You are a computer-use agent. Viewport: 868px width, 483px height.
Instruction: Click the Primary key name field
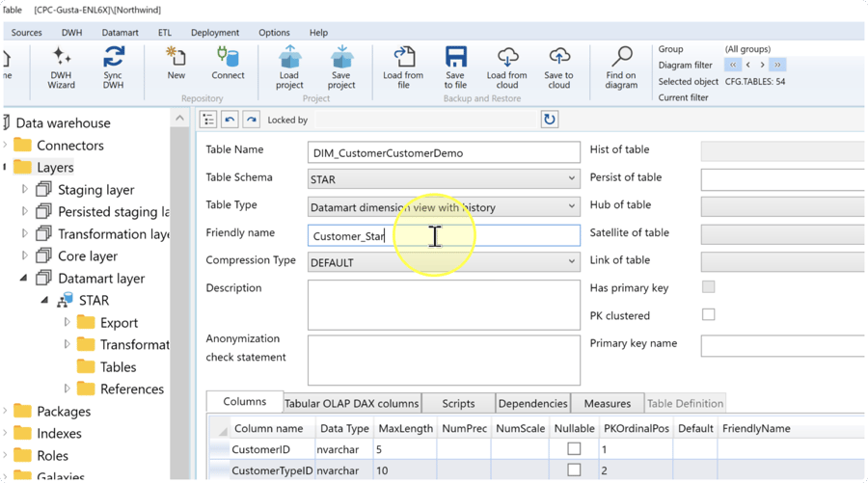coord(783,346)
